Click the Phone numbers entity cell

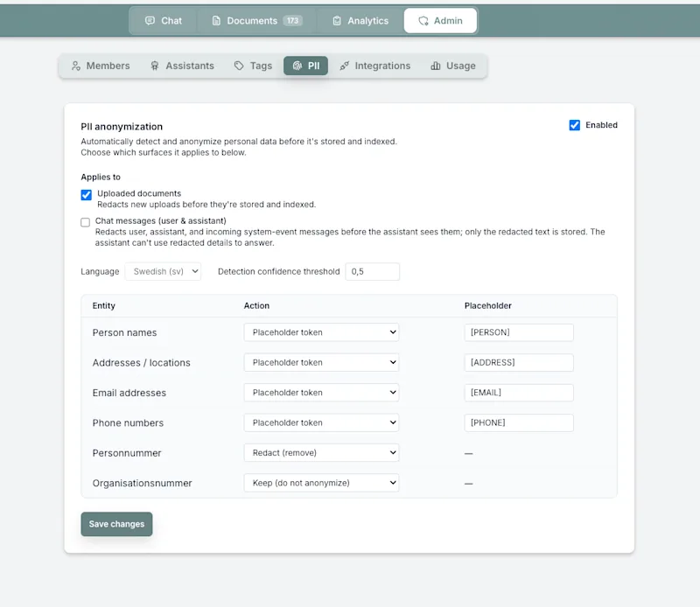(x=128, y=422)
